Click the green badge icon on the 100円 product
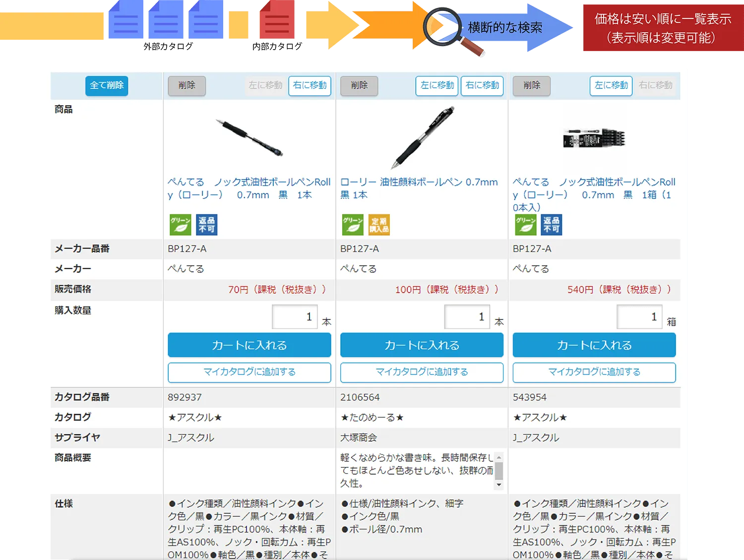The height and width of the screenshot is (560, 744). 353,225
